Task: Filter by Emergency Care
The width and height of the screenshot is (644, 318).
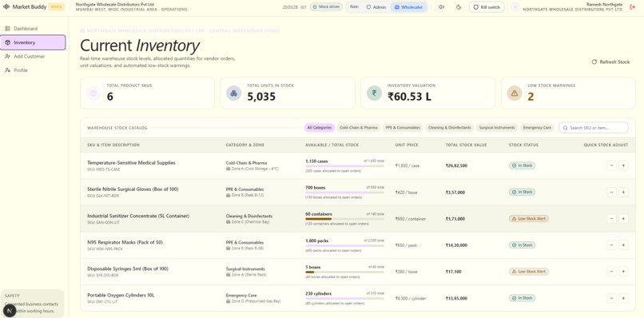Action: tap(537, 128)
